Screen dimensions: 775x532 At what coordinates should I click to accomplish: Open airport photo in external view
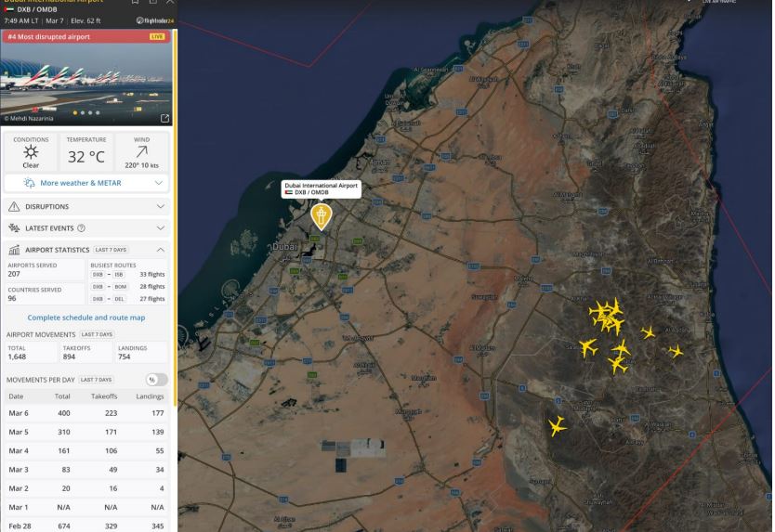coord(164,118)
